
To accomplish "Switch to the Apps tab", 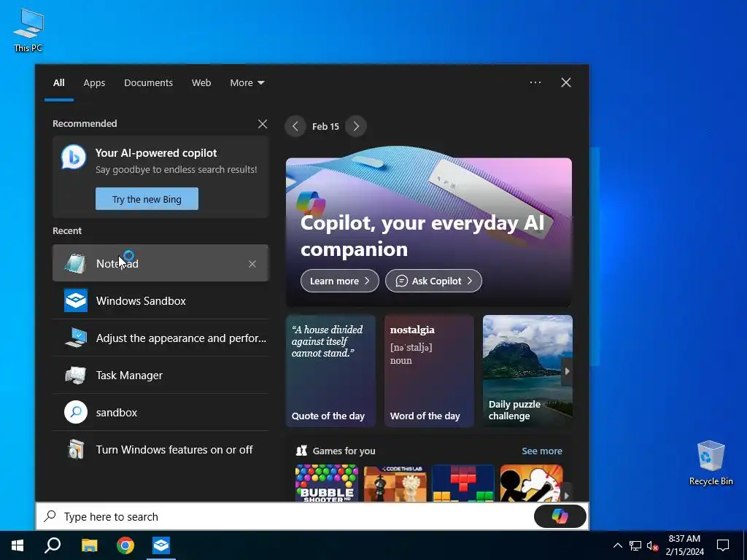I will coord(94,82).
